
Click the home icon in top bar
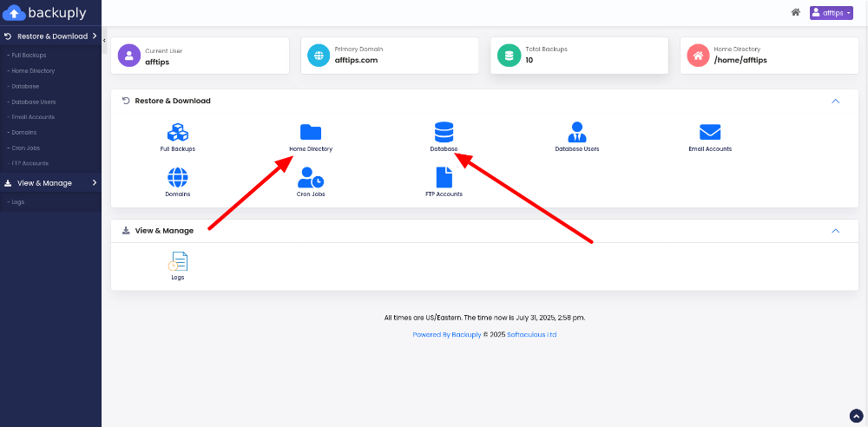pos(795,12)
